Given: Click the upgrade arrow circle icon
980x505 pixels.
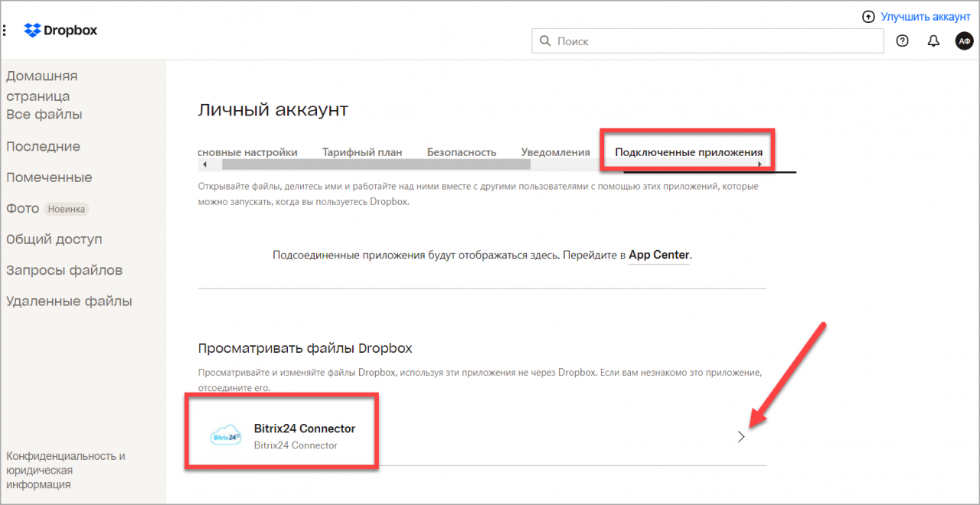Looking at the screenshot, I should 868,16.
